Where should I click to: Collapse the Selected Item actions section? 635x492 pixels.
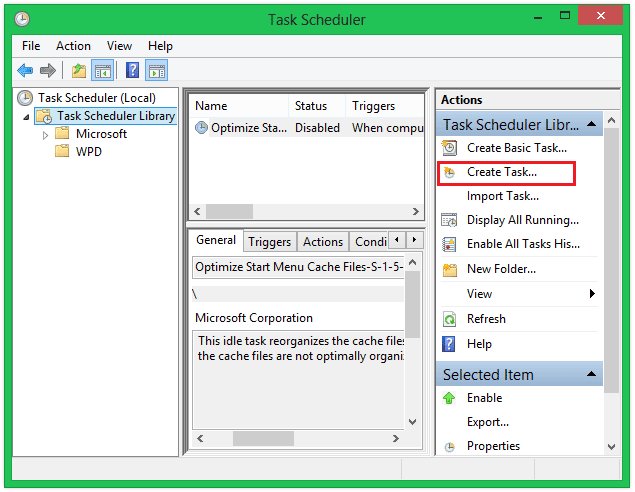coord(591,374)
